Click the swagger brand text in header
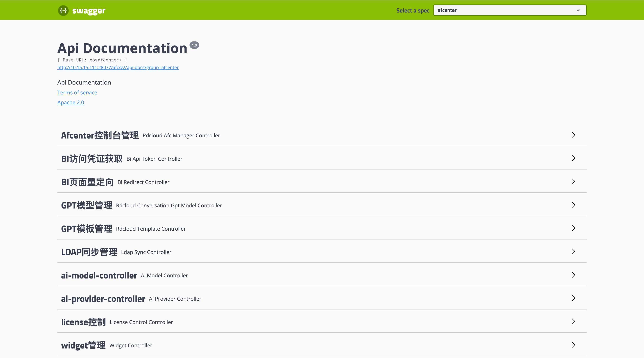The image size is (644, 358). 89,10
